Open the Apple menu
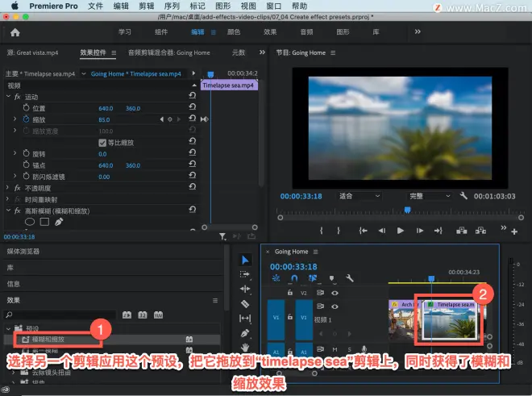Viewport: 532px width, 396px height. tap(15, 6)
